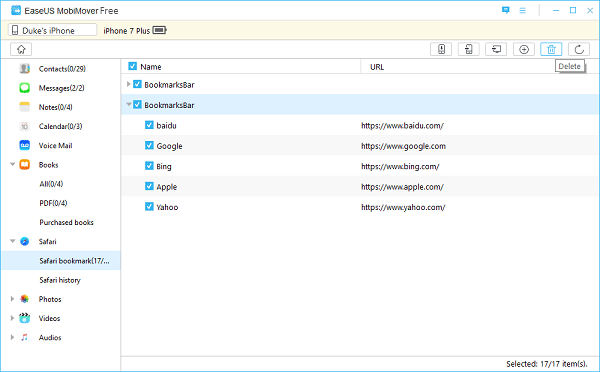The image size is (600, 372).
Task: Open Safari history entry
Action: click(60, 280)
